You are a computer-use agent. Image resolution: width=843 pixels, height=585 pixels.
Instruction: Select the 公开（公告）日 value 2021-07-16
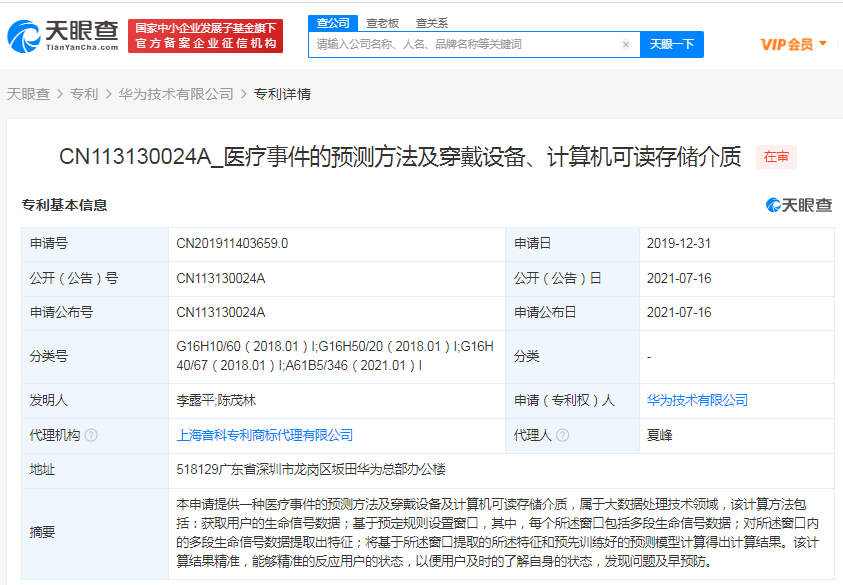pyautogui.click(x=678, y=279)
